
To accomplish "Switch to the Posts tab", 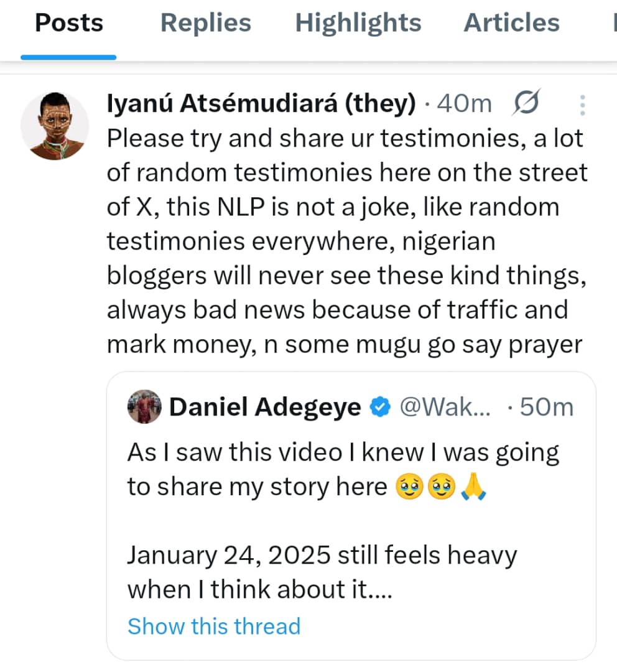I will [x=68, y=24].
